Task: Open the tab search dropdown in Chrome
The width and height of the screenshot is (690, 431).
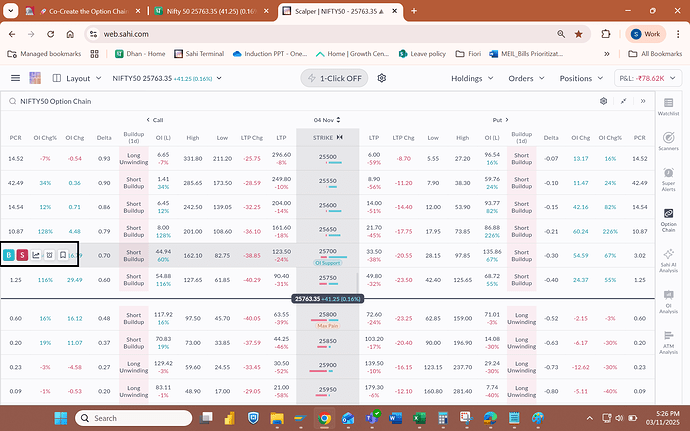Action: click(x=11, y=11)
